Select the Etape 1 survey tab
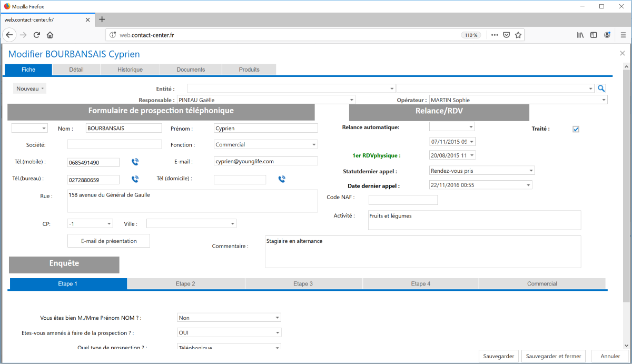632x364 pixels. point(68,284)
